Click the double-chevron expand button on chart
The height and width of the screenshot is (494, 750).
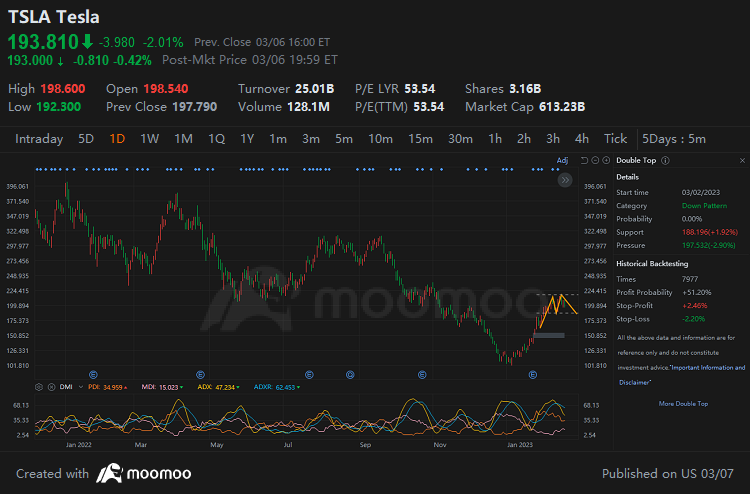(x=565, y=180)
